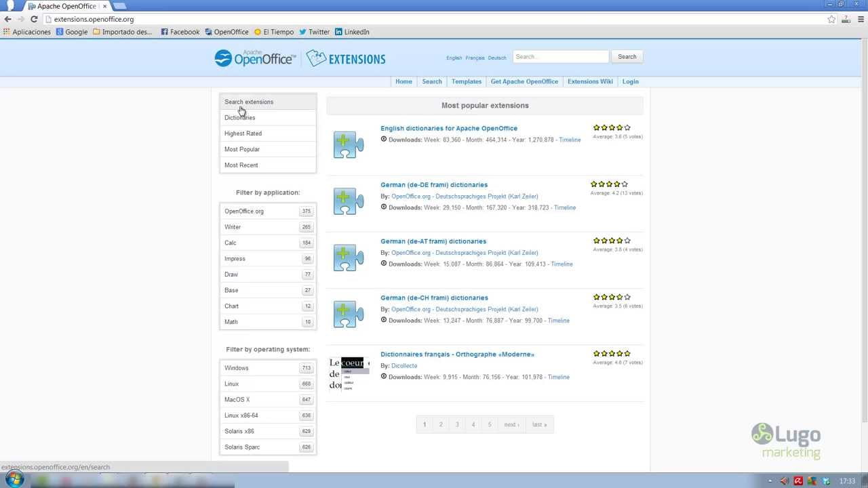Open the Login menu item
Image resolution: width=868 pixels, height=488 pixels.
pos(630,81)
